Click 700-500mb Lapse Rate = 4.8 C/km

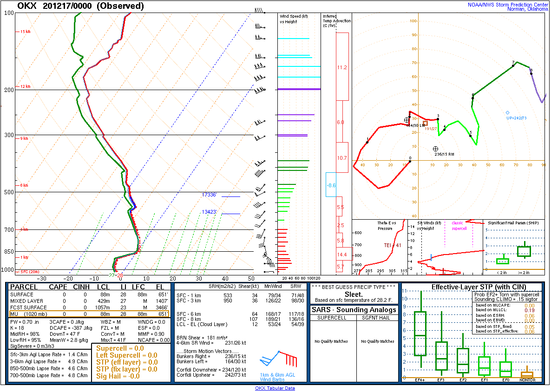pyautogui.click(x=49, y=375)
